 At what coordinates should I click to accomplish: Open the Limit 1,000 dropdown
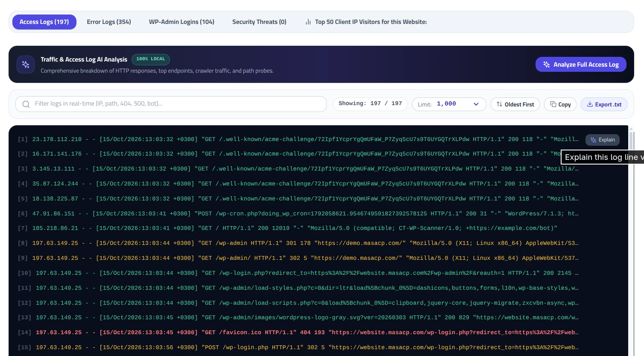(x=449, y=104)
